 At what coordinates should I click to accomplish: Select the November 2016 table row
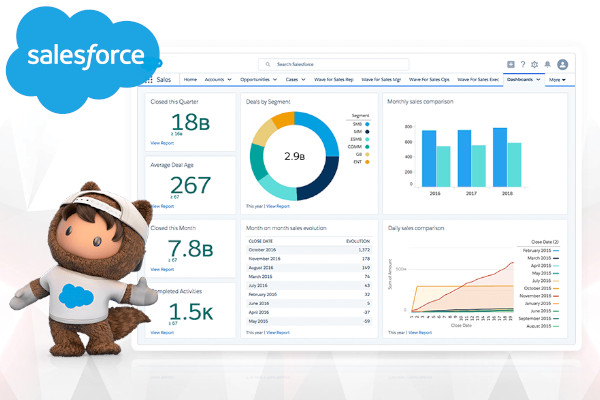pyautogui.click(x=309, y=259)
